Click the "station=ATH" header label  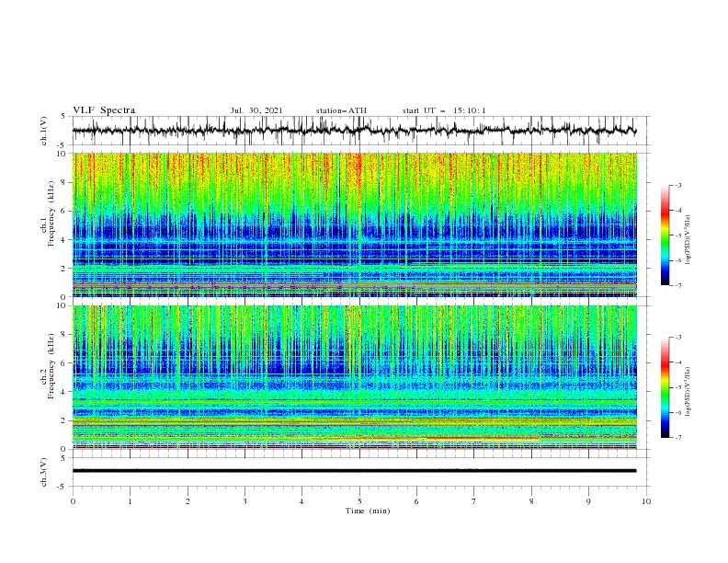(341, 110)
